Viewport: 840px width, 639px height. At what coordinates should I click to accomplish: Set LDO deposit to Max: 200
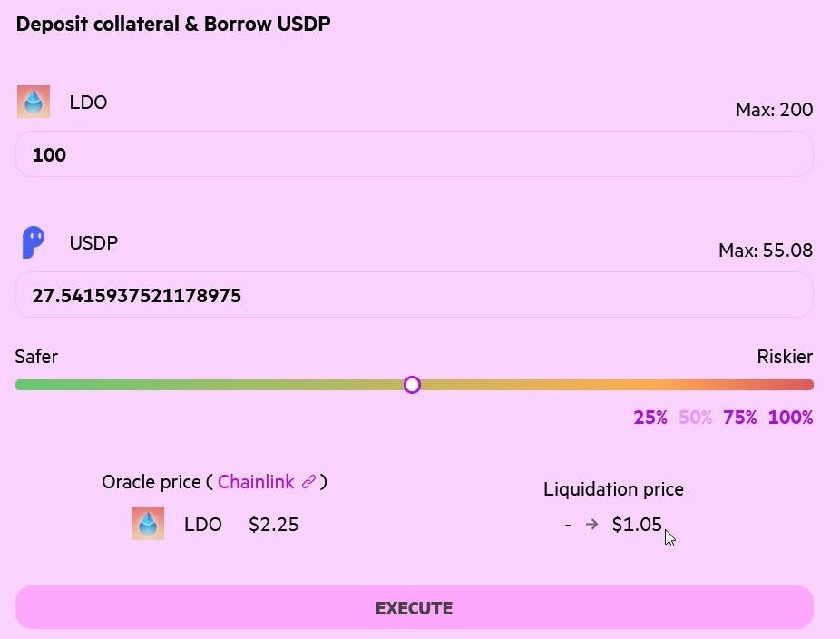tap(774, 111)
